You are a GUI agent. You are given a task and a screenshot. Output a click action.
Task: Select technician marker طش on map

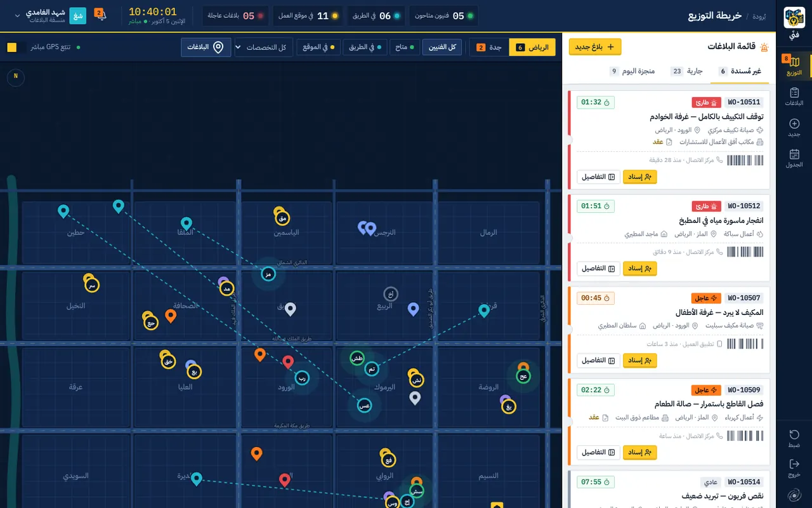coord(357,358)
